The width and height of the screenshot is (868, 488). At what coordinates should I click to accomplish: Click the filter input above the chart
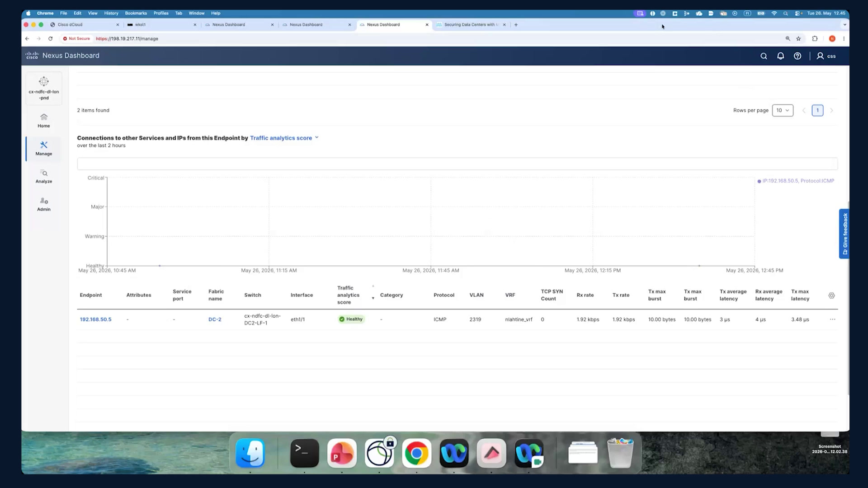tap(457, 164)
